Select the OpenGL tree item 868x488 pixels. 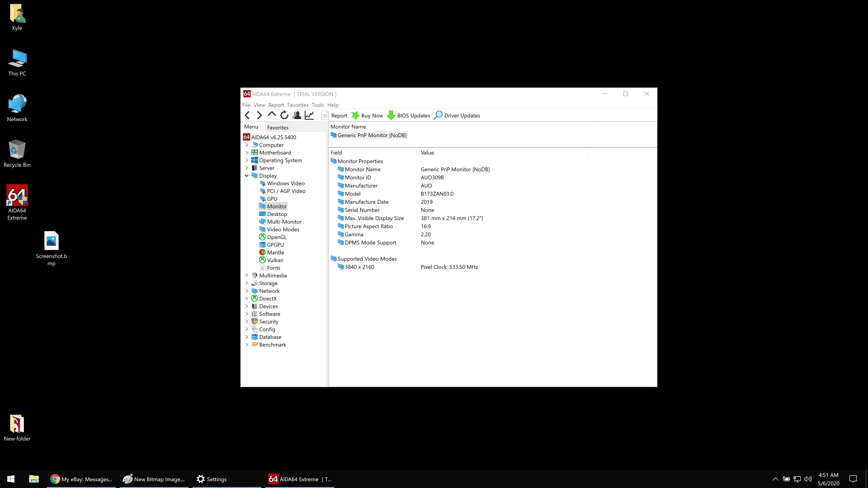(273, 237)
